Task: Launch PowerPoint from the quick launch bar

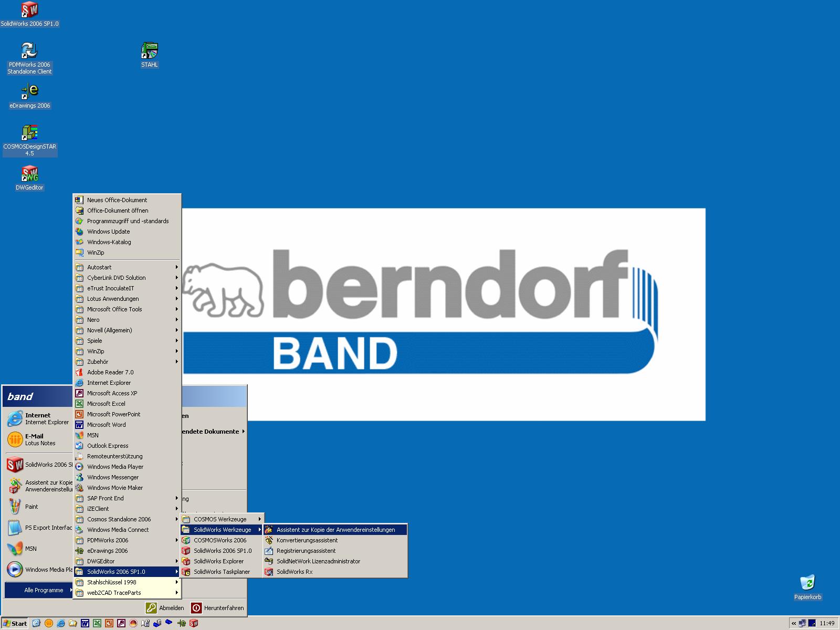Action: (109, 623)
